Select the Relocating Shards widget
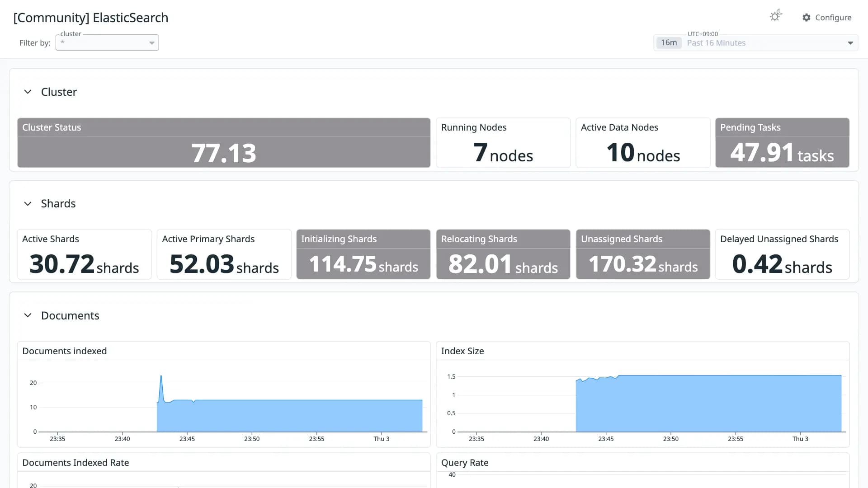The image size is (868, 488). click(503, 254)
